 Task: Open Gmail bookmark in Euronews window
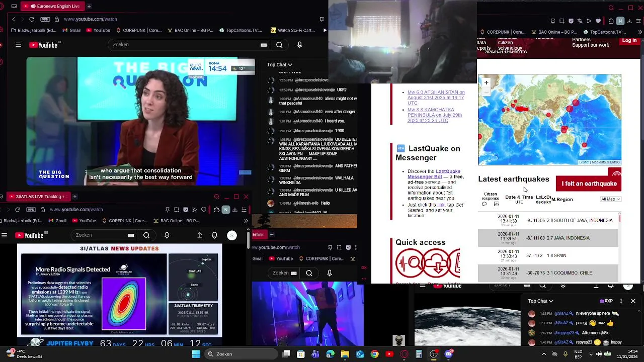tap(71, 30)
